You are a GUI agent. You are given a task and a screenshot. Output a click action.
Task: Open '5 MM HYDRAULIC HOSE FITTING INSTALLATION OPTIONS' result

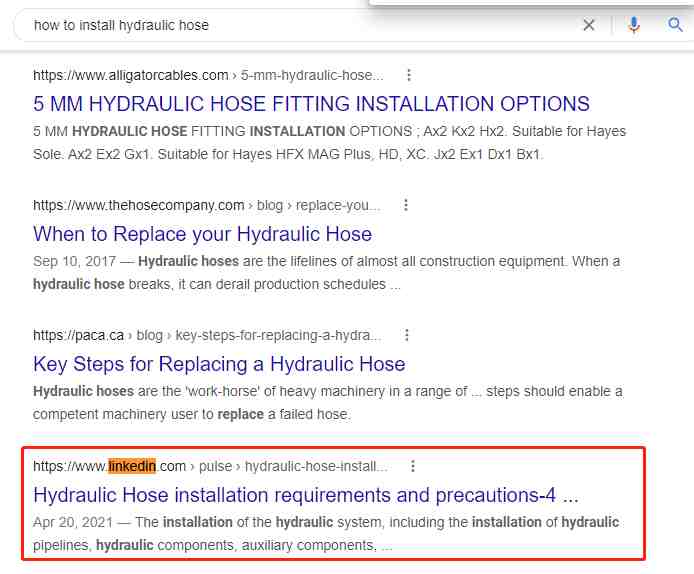(311, 104)
